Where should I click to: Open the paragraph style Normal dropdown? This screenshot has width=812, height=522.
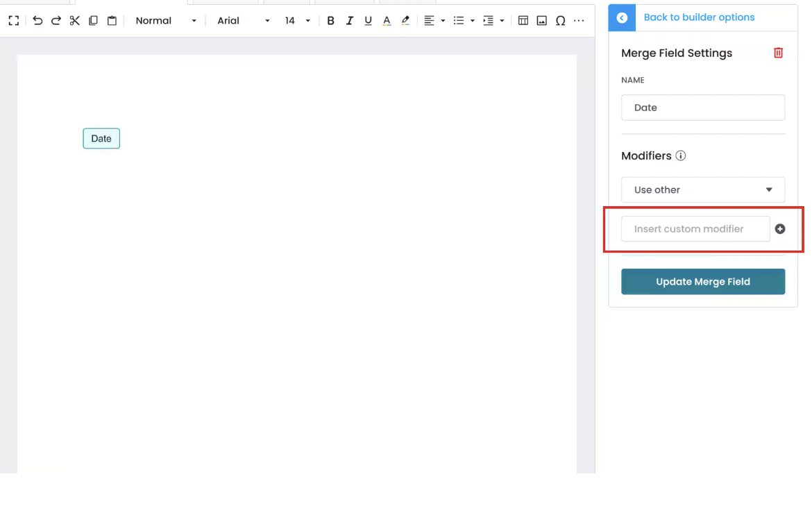(164, 20)
